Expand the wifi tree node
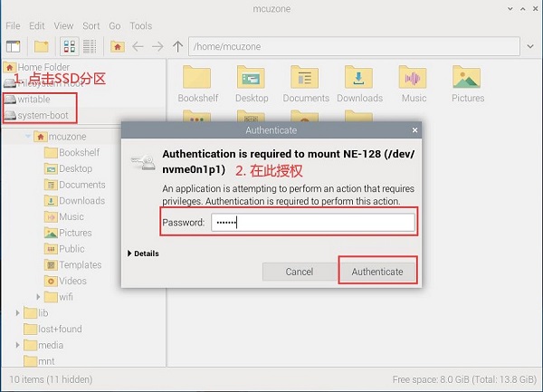This screenshot has height=392, width=543. [x=38, y=297]
